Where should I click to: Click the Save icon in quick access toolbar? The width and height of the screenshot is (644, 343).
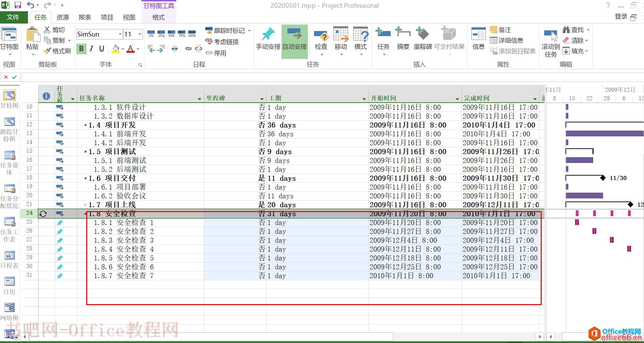17,5
